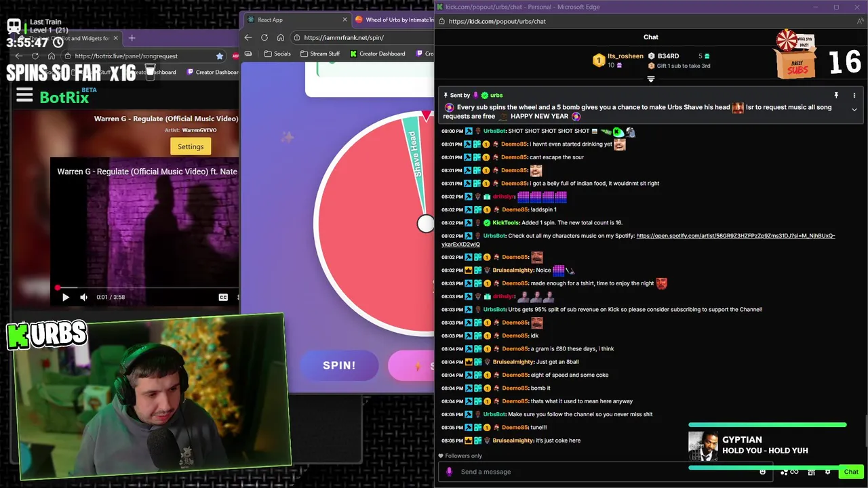Click the SPIN! button under the wheel
This screenshot has height=488, width=868.
point(339,365)
